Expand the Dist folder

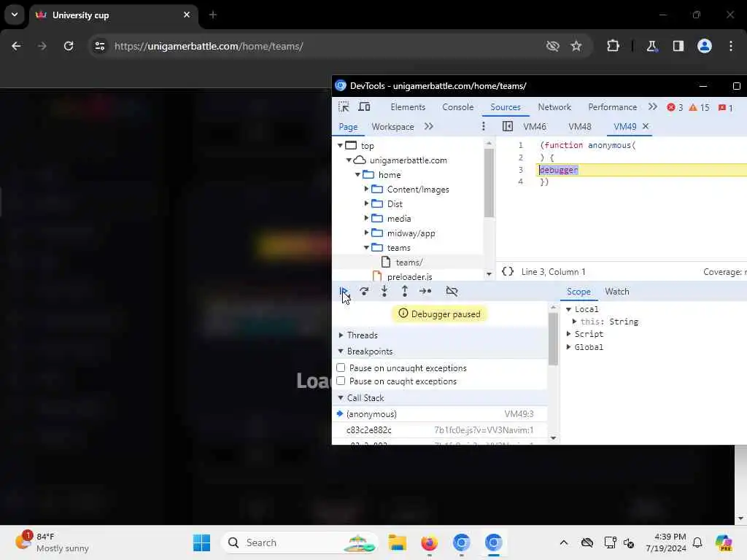(x=366, y=203)
